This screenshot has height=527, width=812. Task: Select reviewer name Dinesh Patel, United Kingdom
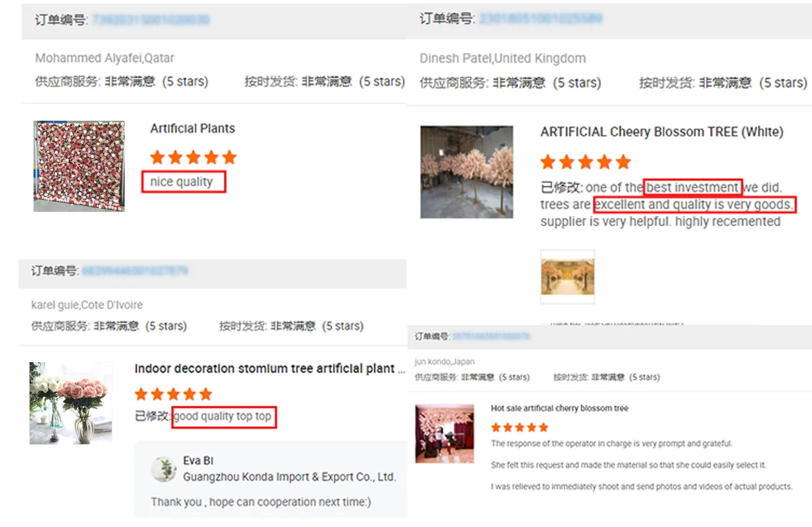coord(503,58)
